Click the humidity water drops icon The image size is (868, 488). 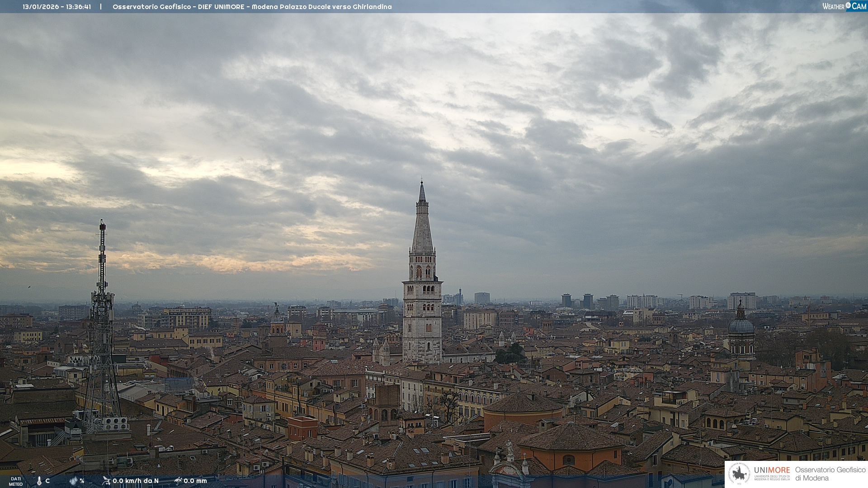(x=73, y=481)
